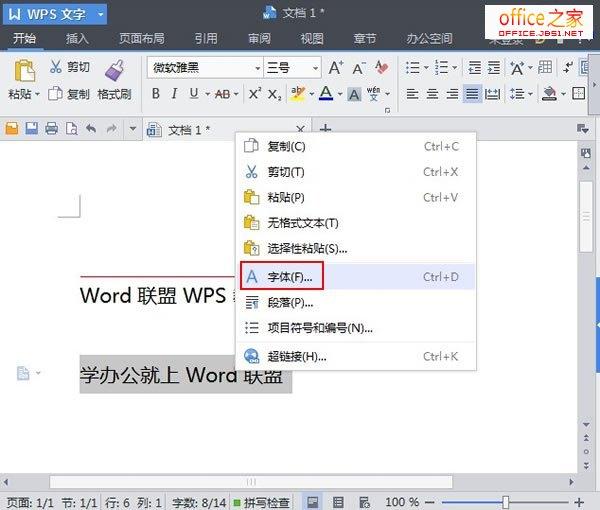Click 超链接(H)... in the context menu
The width and height of the screenshot is (600, 510).
pyautogui.click(x=296, y=356)
